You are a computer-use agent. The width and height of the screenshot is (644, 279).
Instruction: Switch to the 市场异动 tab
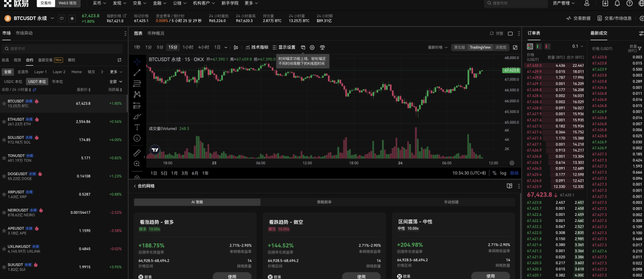click(x=24, y=33)
